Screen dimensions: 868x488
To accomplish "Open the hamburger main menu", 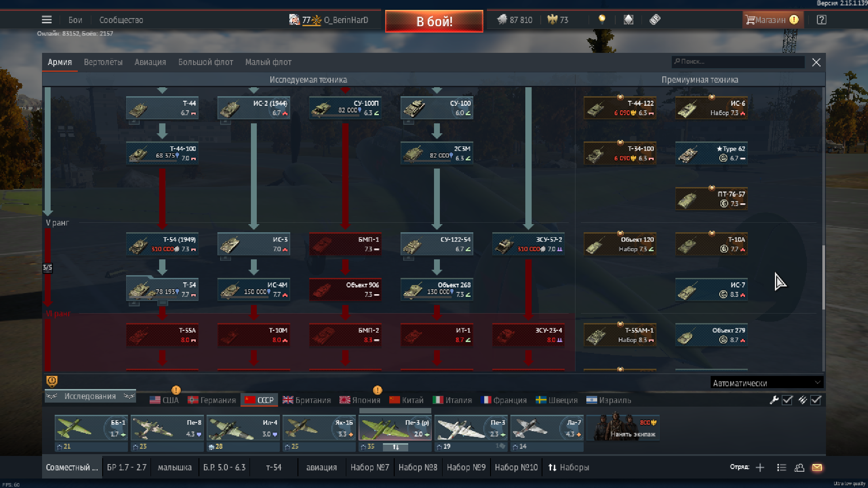I will pos(47,20).
